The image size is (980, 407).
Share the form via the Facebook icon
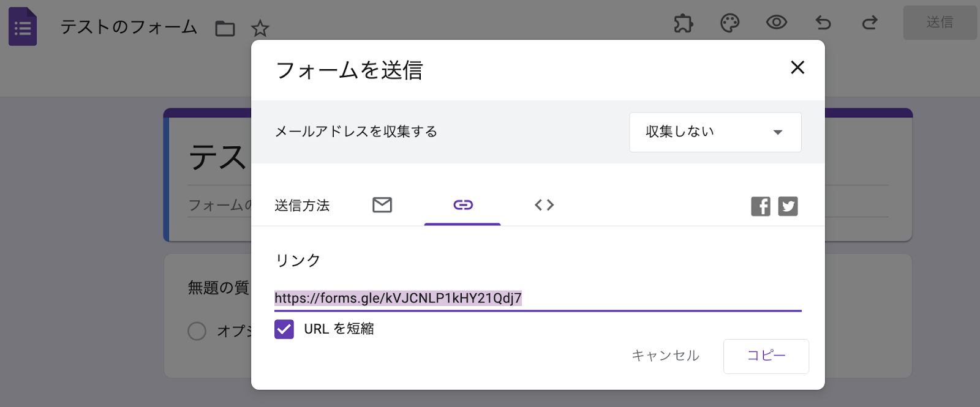coord(760,206)
